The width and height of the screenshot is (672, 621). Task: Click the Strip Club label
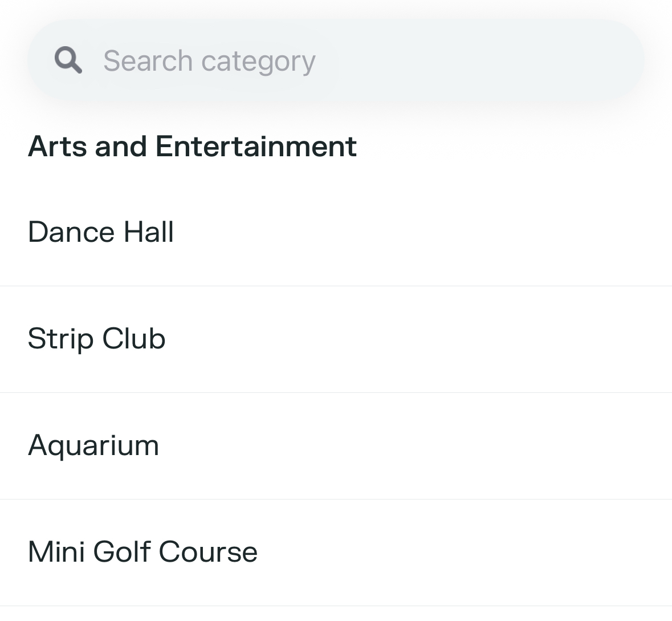point(97,339)
